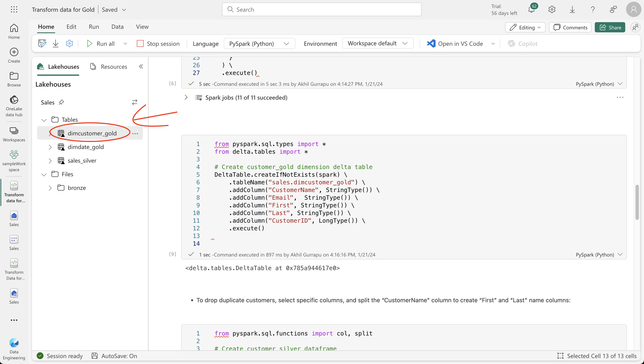This screenshot has height=364, width=644.
Task: Click the save notebook toolbar icon
Action: tap(42, 43)
